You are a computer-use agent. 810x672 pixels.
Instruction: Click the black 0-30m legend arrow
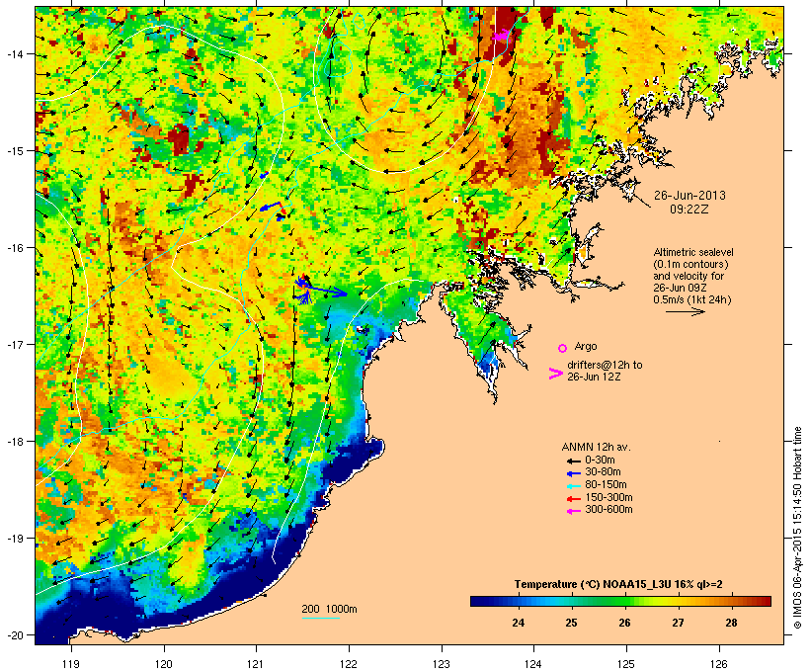click(573, 461)
